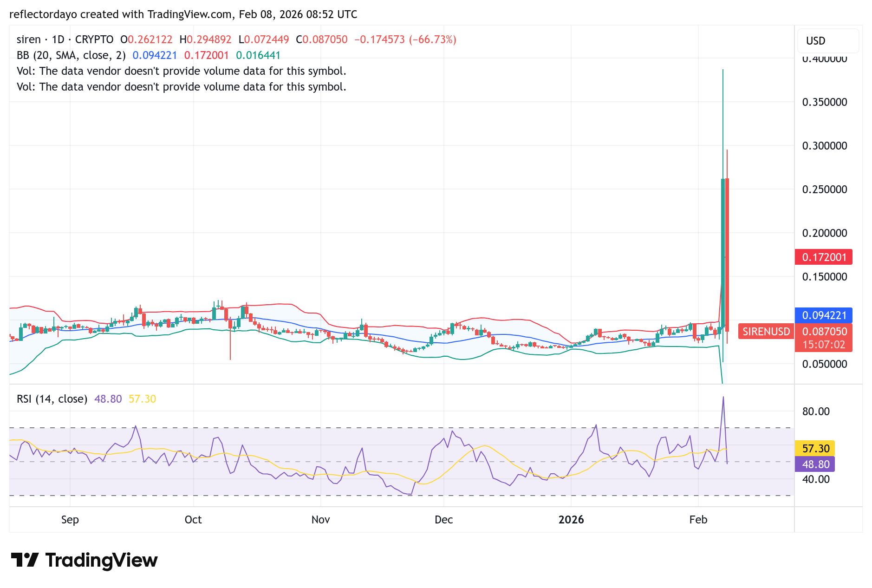The height and width of the screenshot is (588, 872).
Task: Click the change value −0.174573 (−66.73%)
Action: click(405, 39)
